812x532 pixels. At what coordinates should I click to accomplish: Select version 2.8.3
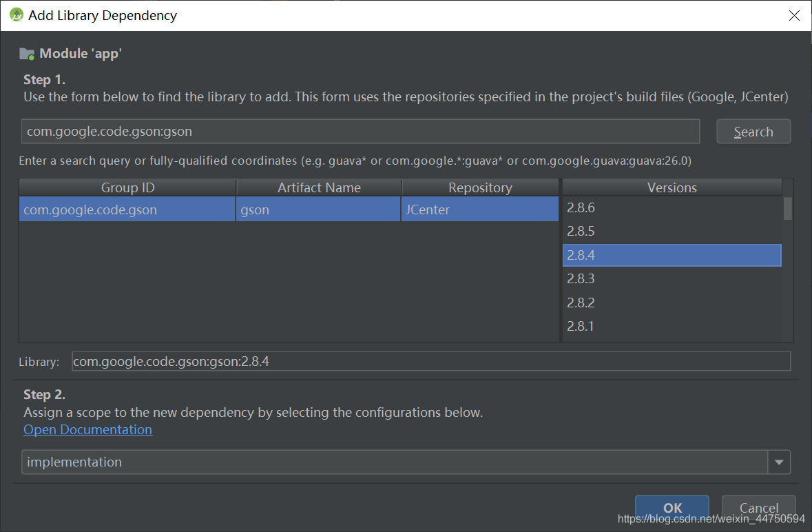(x=672, y=278)
